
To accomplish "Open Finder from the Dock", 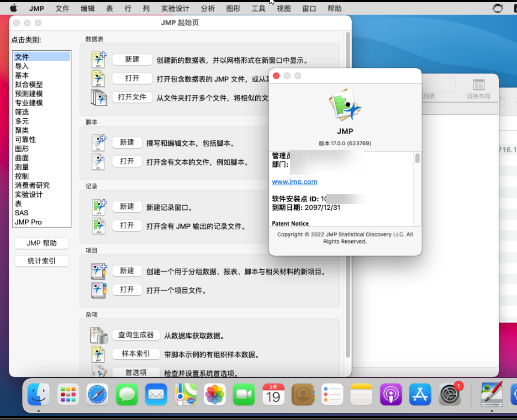I will pyautogui.click(x=38, y=394).
